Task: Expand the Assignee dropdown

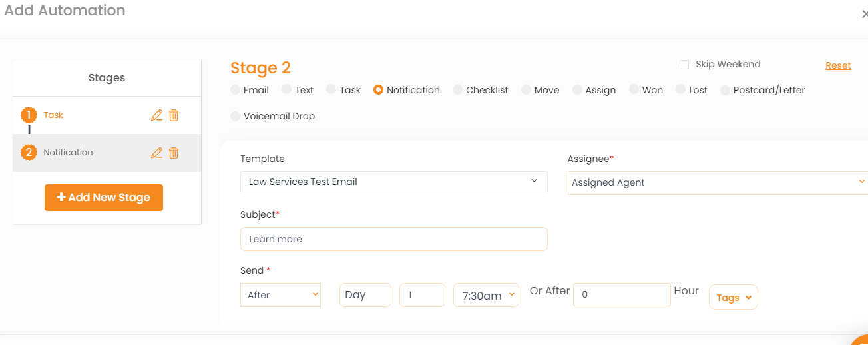Action: tap(718, 182)
